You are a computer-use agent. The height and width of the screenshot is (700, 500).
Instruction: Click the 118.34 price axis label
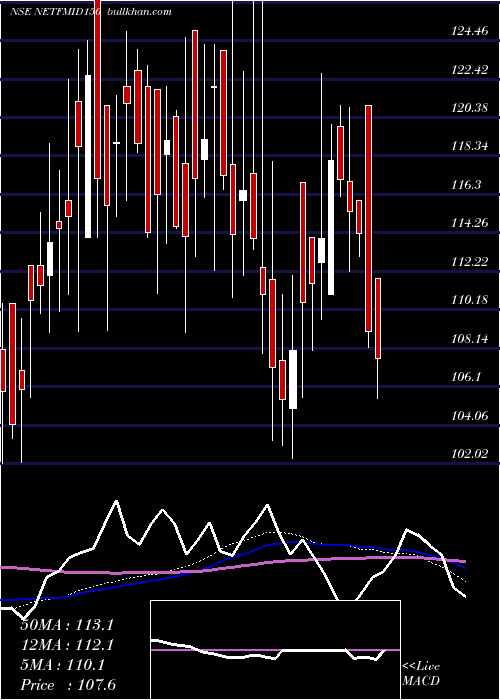pyautogui.click(x=470, y=146)
